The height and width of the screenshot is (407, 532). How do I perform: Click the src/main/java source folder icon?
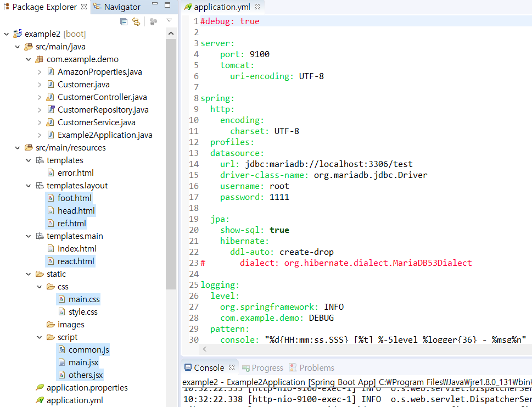tap(29, 47)
